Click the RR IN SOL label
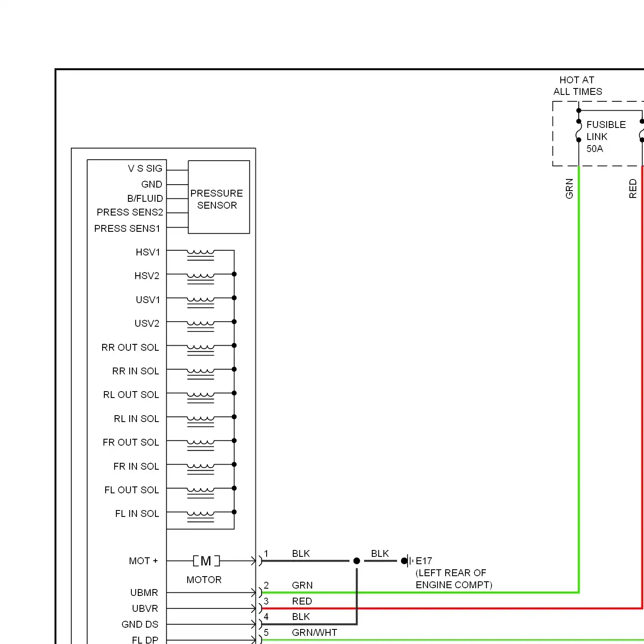644x644 pixels. 136,371
